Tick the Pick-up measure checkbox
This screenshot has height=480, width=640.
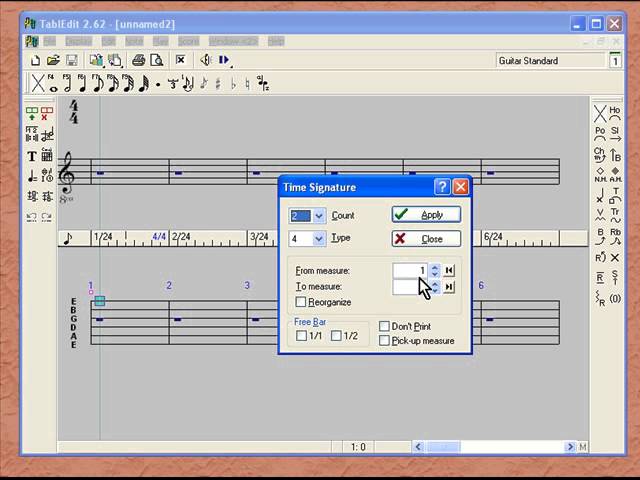(384, 340)
